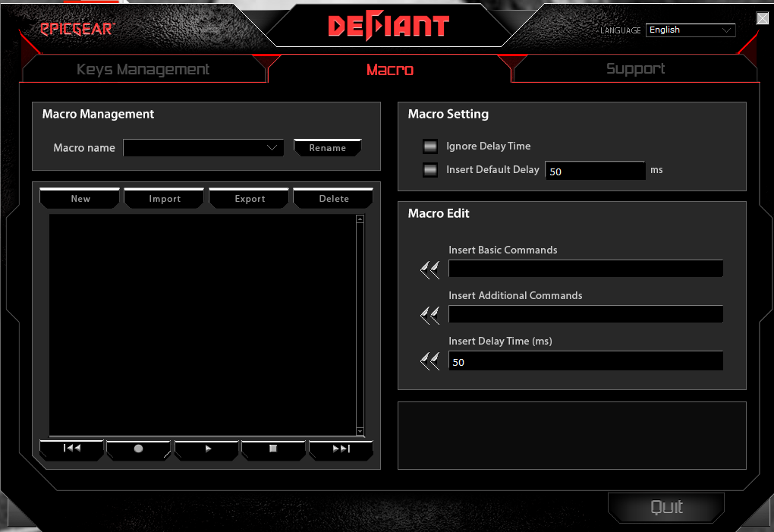Click the Rename button

[x=327, y=147]
